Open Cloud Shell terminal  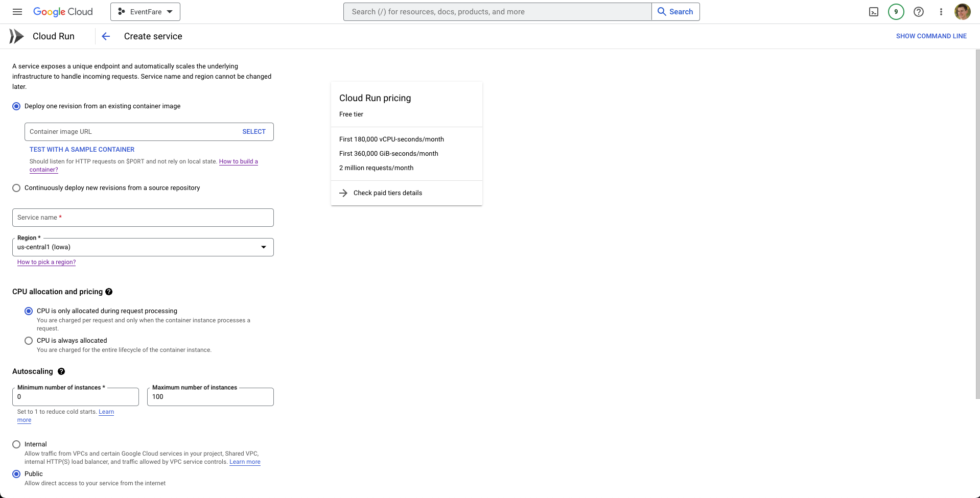coord(873,11)
